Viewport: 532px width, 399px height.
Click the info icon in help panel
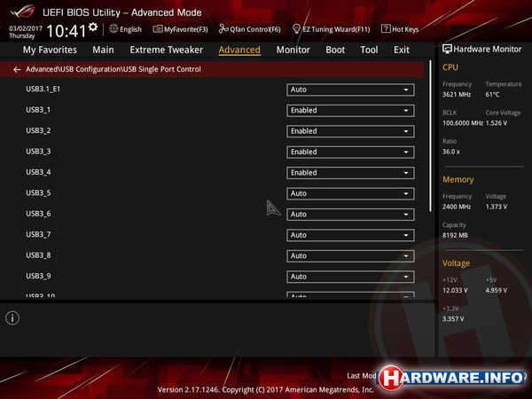pyautogui.click(x=12, y=318)
